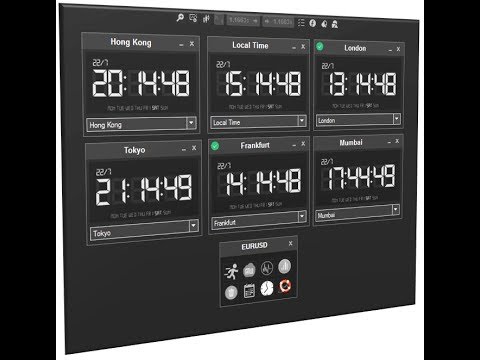Click the running man icon in EURUSD panel
The height and width of the screenshot is (360, 480).
coord(231,271)
